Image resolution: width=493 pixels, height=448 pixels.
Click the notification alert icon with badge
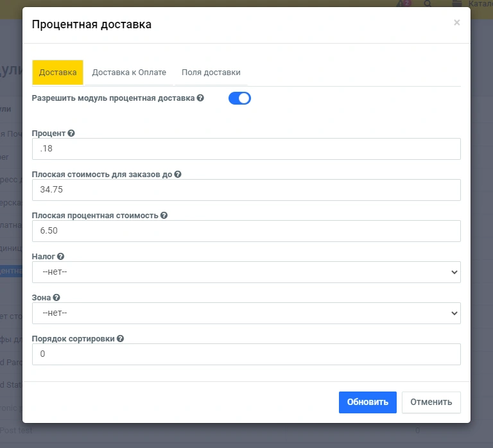click(403, 4)
